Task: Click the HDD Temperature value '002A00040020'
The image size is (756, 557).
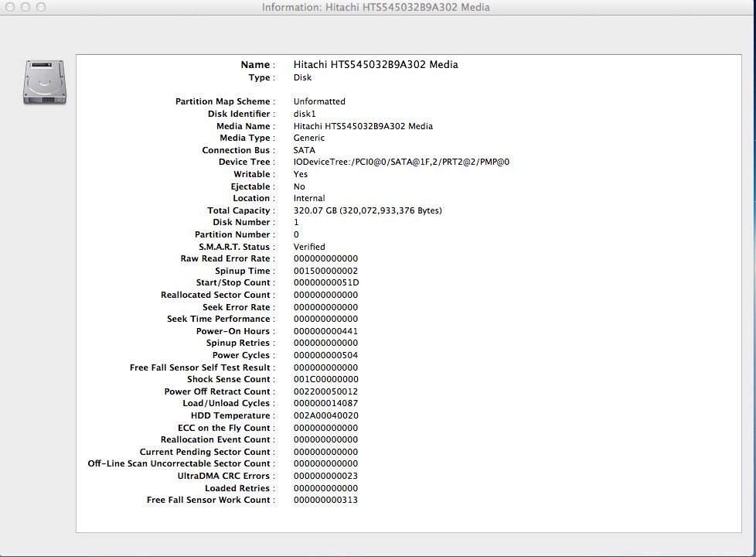Action: click(326, 415)
